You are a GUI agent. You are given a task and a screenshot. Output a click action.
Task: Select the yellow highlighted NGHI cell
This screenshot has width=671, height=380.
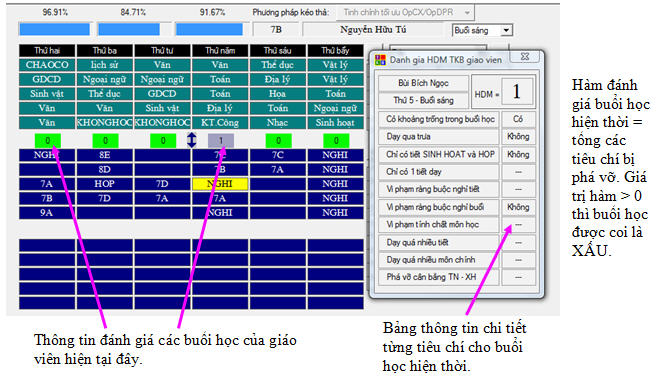[220, 184]
